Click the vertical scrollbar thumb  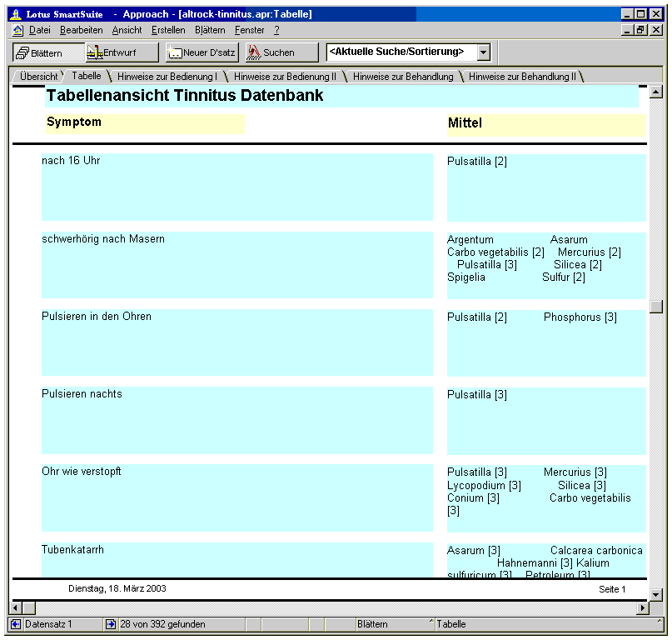point(655,307)
